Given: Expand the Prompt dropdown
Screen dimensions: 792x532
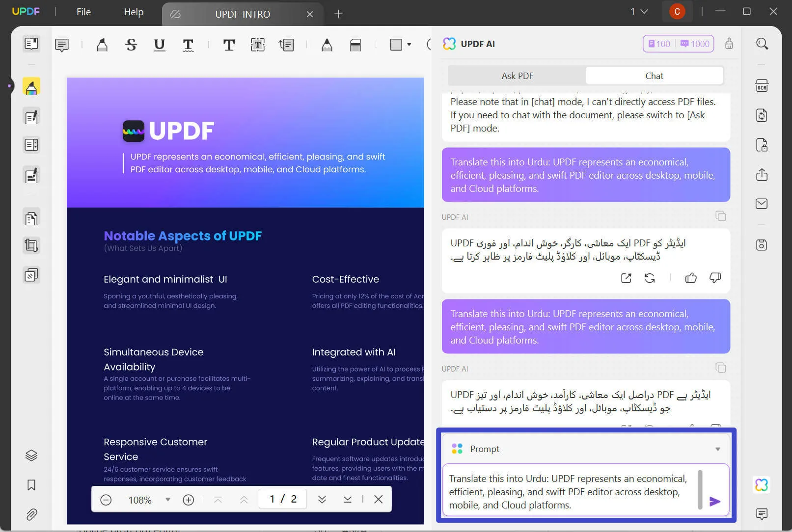Looking at the screenshot, I should 718,449.
